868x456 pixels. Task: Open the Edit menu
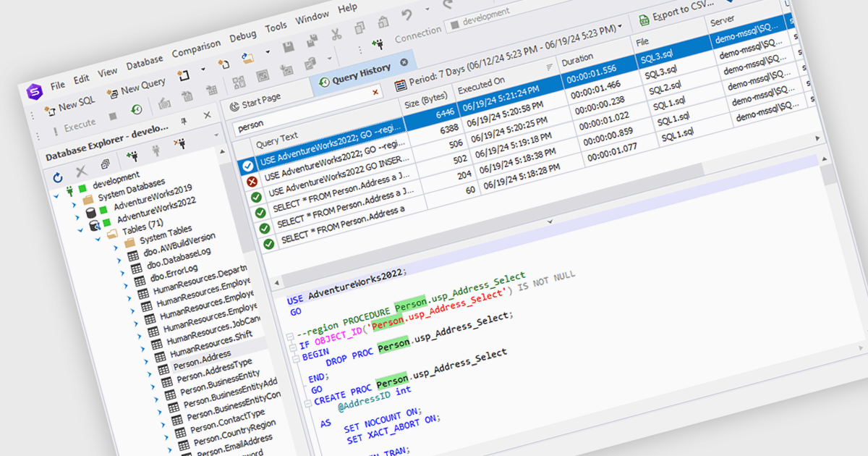[x=81, y=78]
